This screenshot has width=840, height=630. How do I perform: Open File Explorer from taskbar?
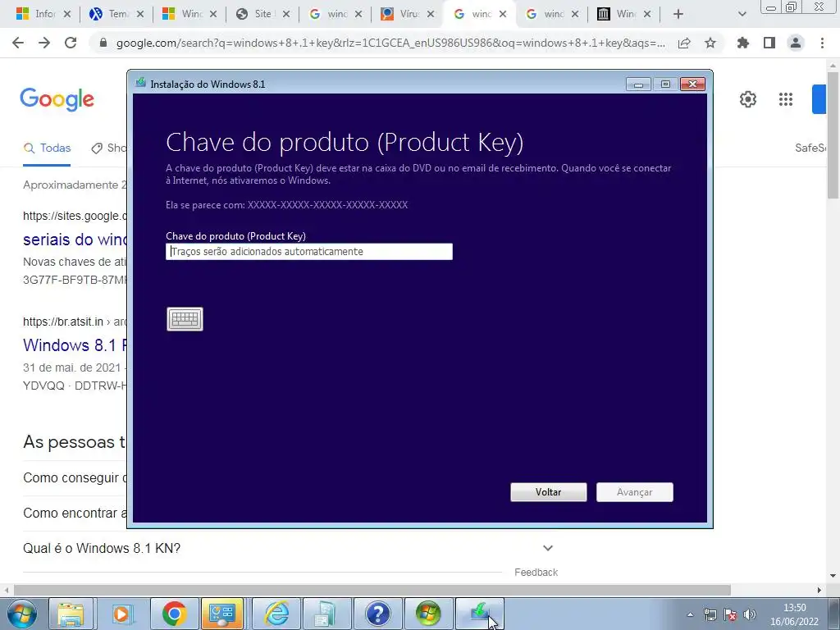point(71,614)
